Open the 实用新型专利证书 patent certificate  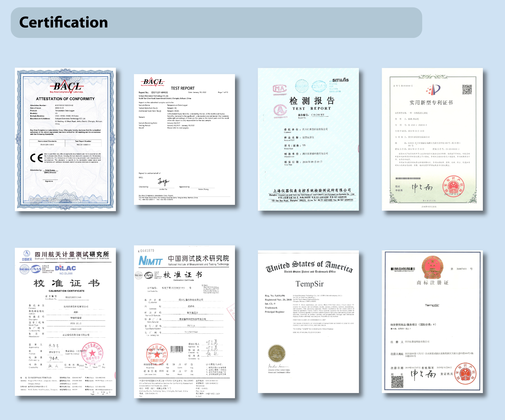point(432,139)
